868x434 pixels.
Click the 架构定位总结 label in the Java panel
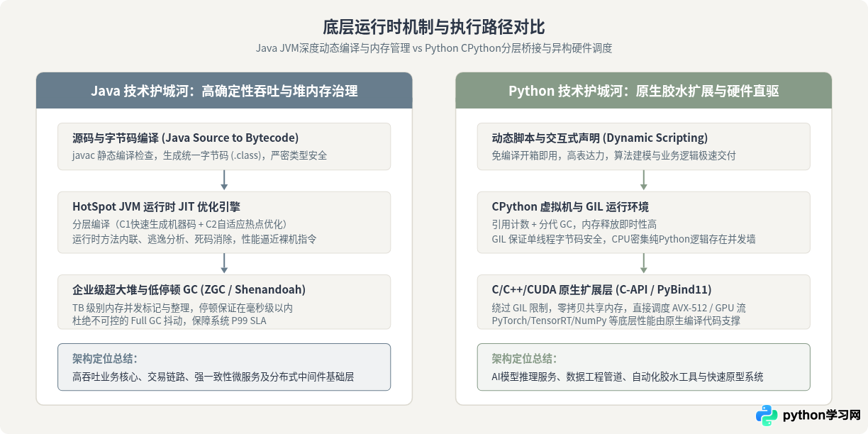click(x=105, y=358)
